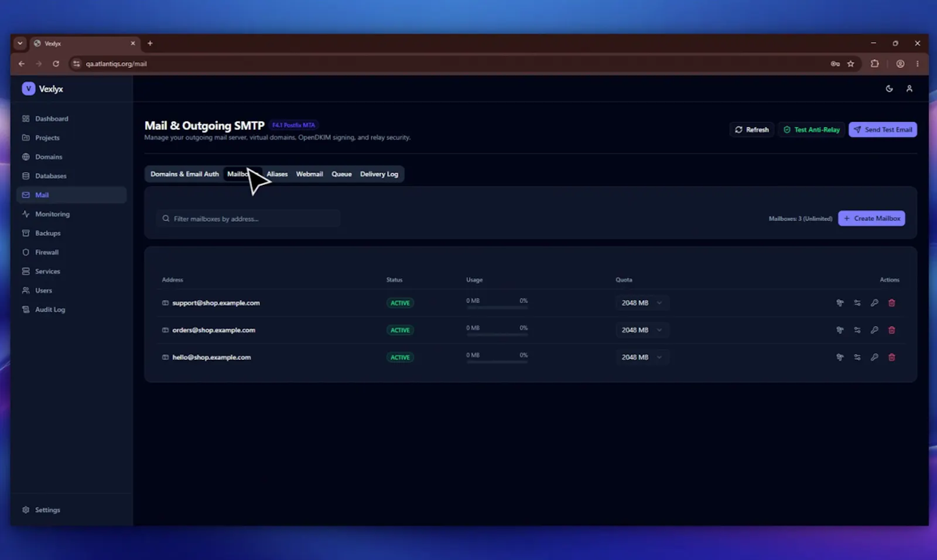Open Domains in the sidebar
The image size is (937, 560).
click(71, 157)
